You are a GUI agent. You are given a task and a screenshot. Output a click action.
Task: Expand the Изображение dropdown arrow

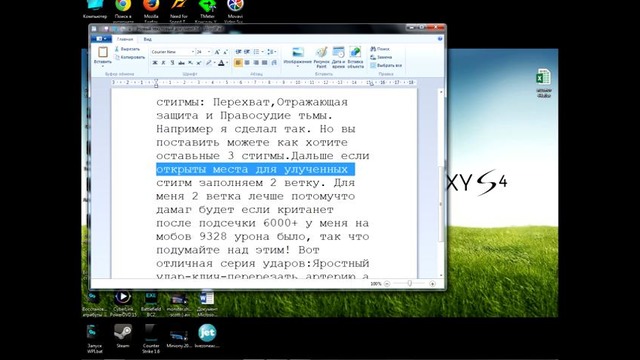click(x=298, y=67)
